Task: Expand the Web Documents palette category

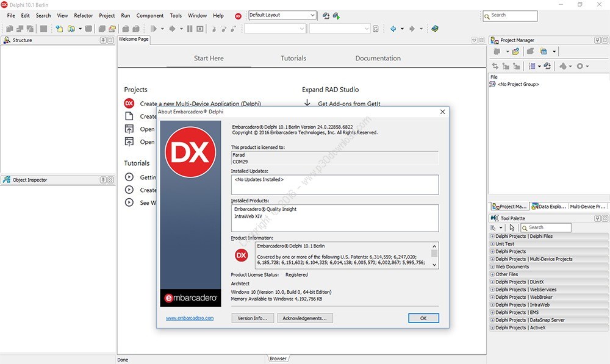Action: tap(492, 267)
